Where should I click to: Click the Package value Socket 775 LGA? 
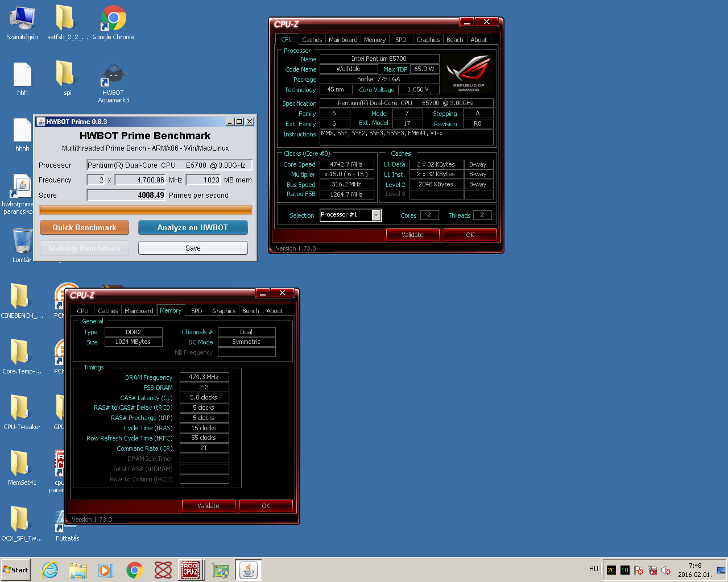coord(379,79)
